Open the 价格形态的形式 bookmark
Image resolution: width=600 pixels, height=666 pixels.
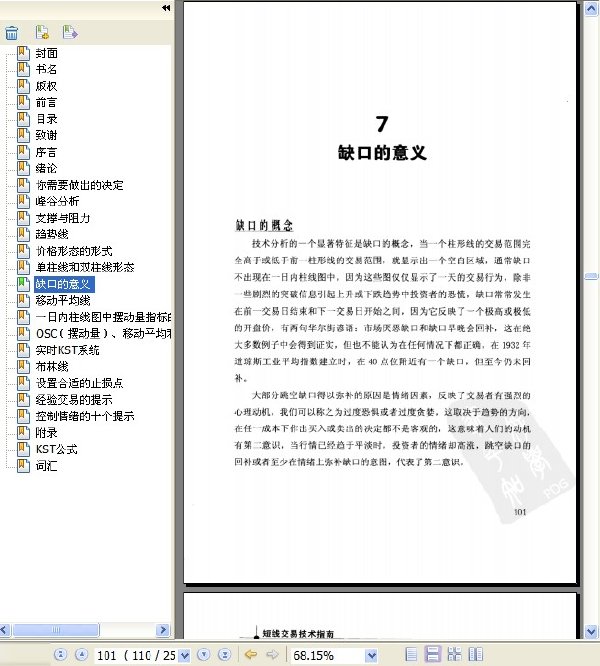point(74,251)
